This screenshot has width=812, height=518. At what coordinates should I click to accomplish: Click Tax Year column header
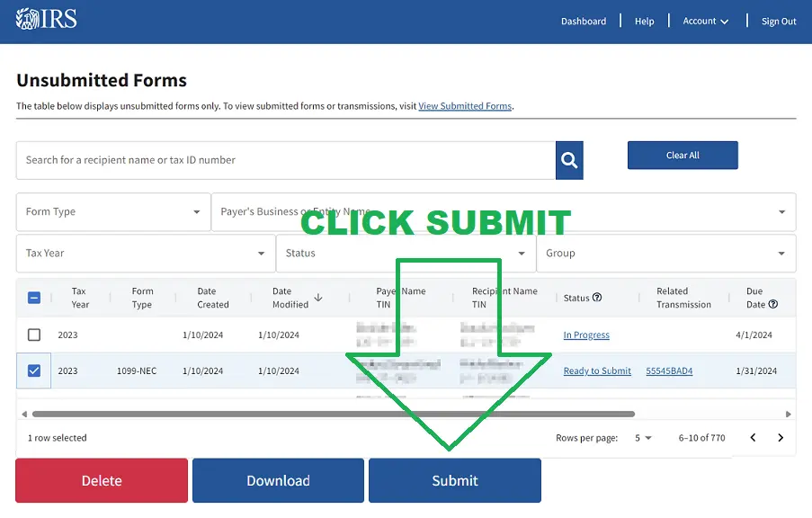pos(80,298)
